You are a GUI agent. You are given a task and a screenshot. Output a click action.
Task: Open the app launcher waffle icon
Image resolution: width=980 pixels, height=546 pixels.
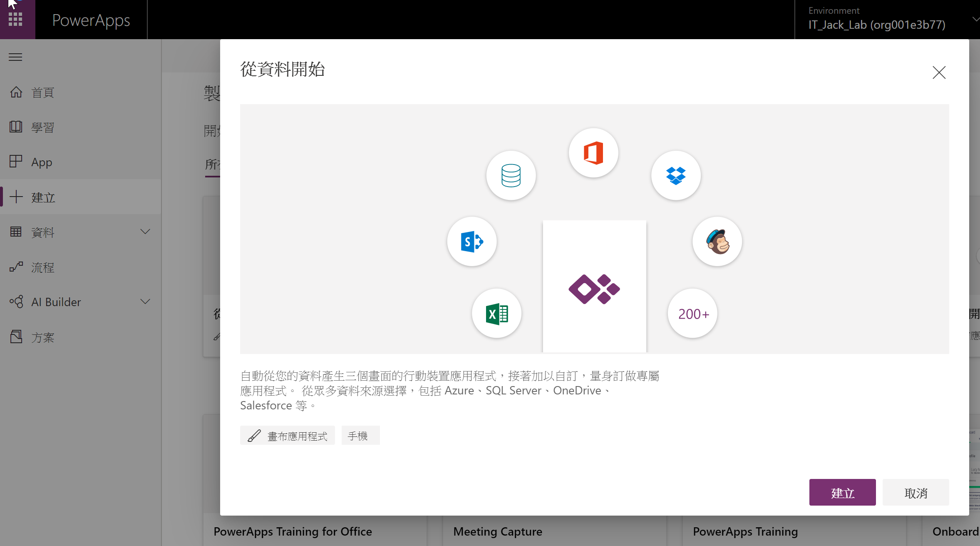coord(15,19)
